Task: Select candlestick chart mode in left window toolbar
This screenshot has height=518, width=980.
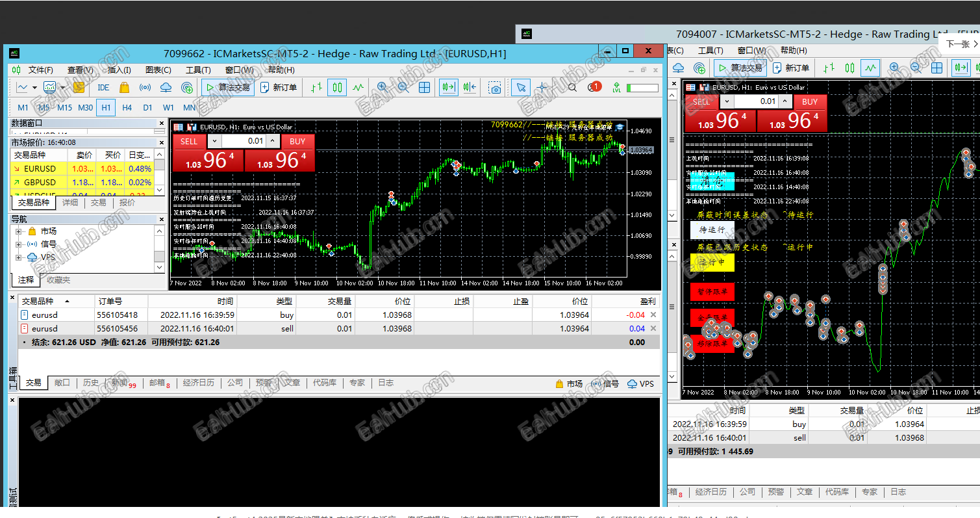Action: pos(336,88)
